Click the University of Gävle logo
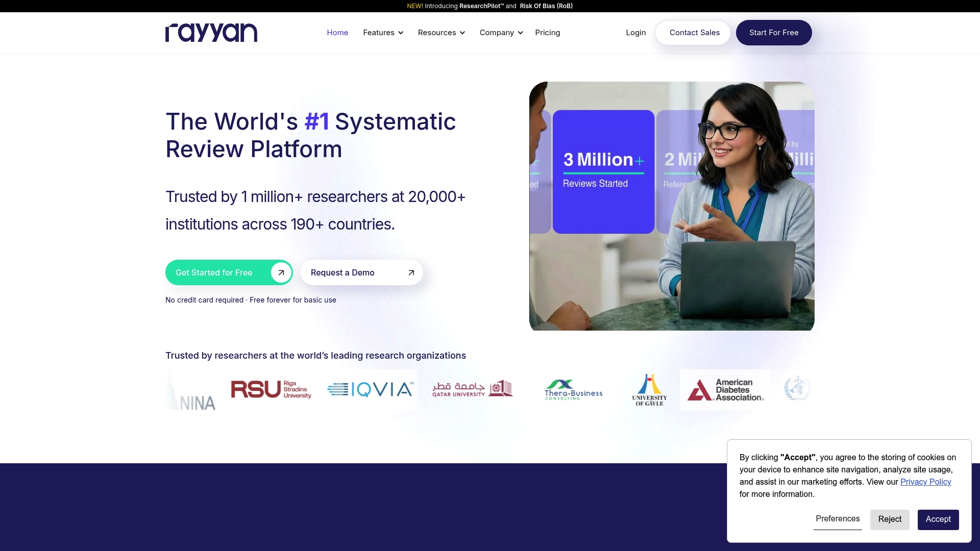980x551 pixels. [x=649, y=390]
